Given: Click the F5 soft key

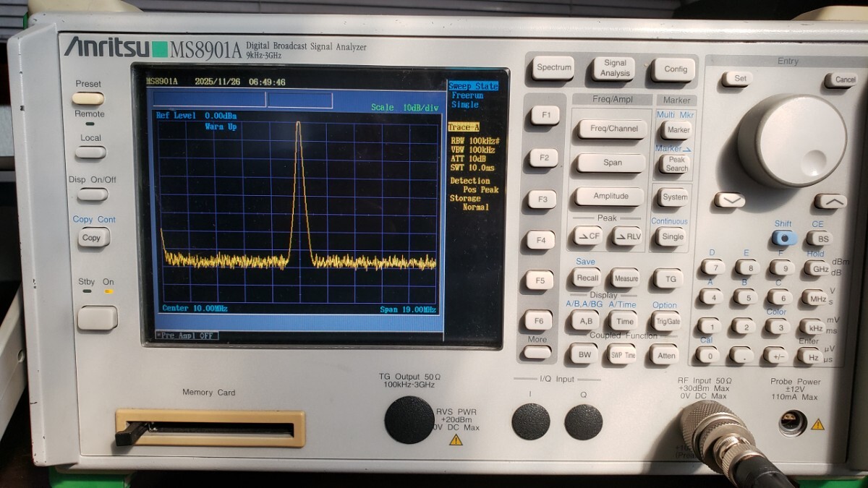Looking at the screenshot, I should 539,280.
